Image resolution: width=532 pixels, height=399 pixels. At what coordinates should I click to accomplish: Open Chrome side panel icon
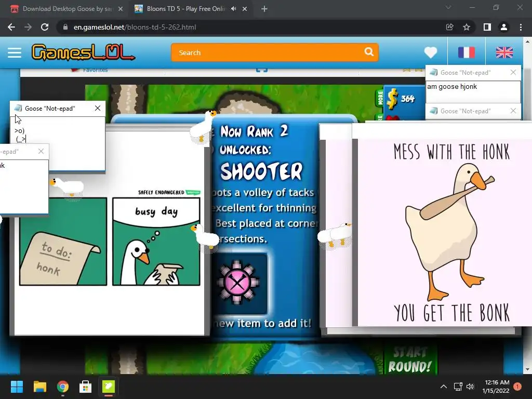click(487, 27)
